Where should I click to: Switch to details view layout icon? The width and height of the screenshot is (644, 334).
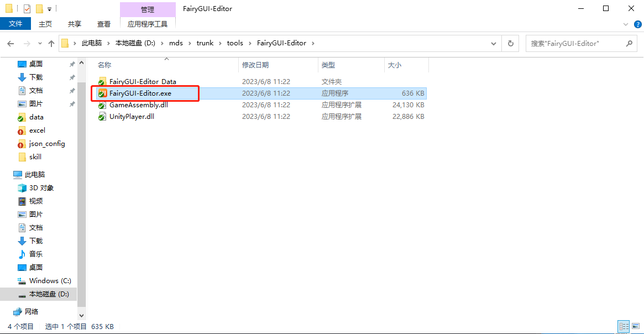point(624,327)
